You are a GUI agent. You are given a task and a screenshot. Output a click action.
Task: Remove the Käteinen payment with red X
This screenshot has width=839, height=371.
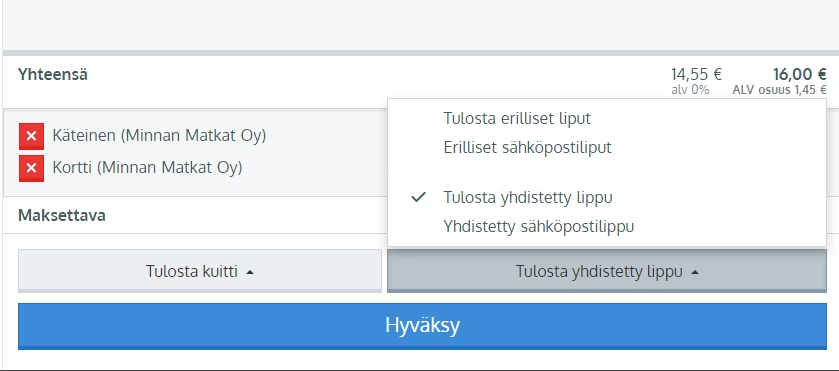(31, 136)
